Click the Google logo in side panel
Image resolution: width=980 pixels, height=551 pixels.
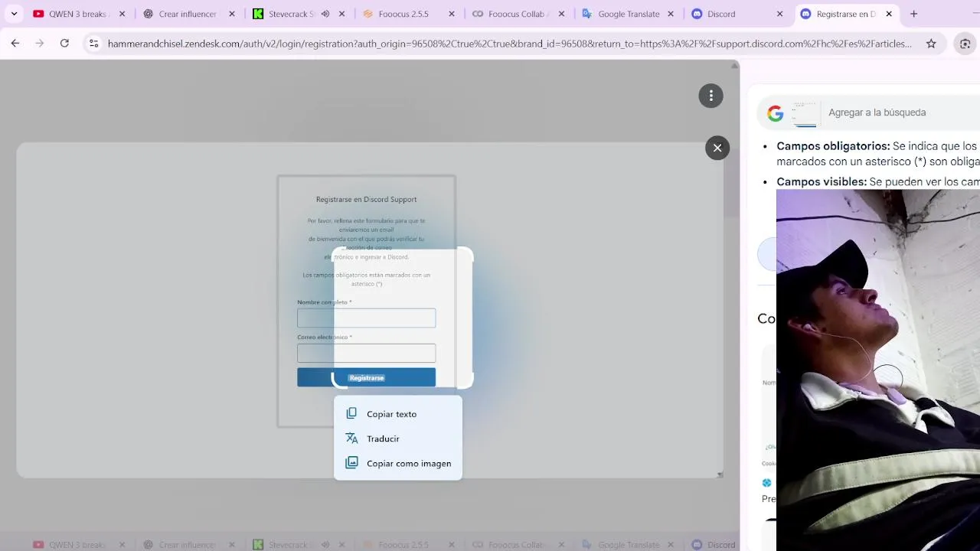coord(776,113)
